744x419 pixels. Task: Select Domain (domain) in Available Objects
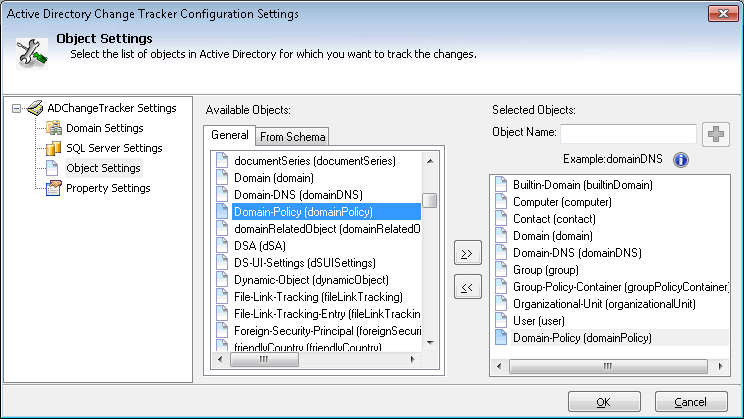[274, 178]
